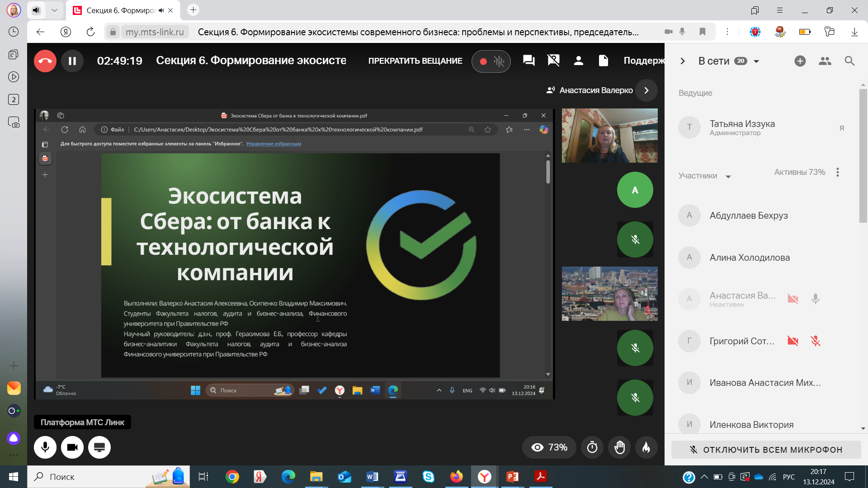Open the Windows Start menu
Viewport: 868px width, 488px height.
(14, 477)
